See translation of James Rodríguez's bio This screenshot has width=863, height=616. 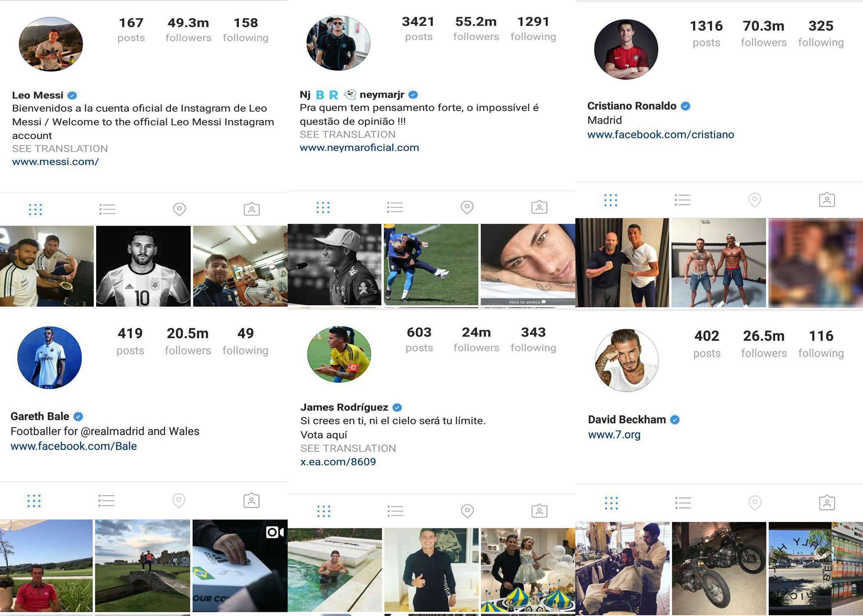[348, 448]
